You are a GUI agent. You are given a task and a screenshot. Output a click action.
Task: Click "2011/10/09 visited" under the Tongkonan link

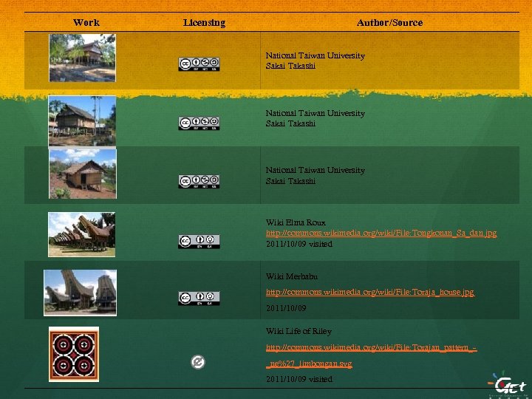click(299, 244)
